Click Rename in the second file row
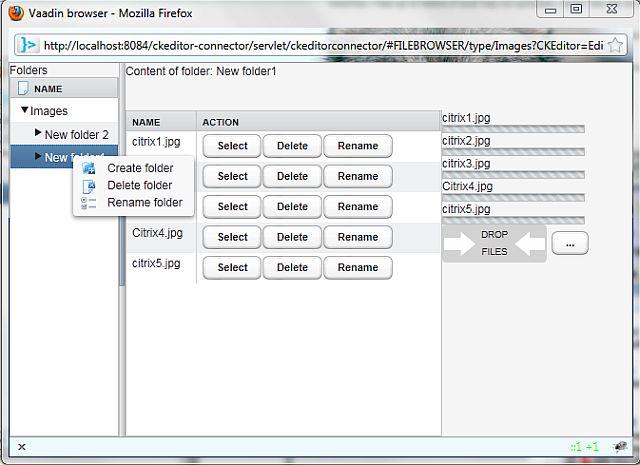 click(x=358, y=176)
